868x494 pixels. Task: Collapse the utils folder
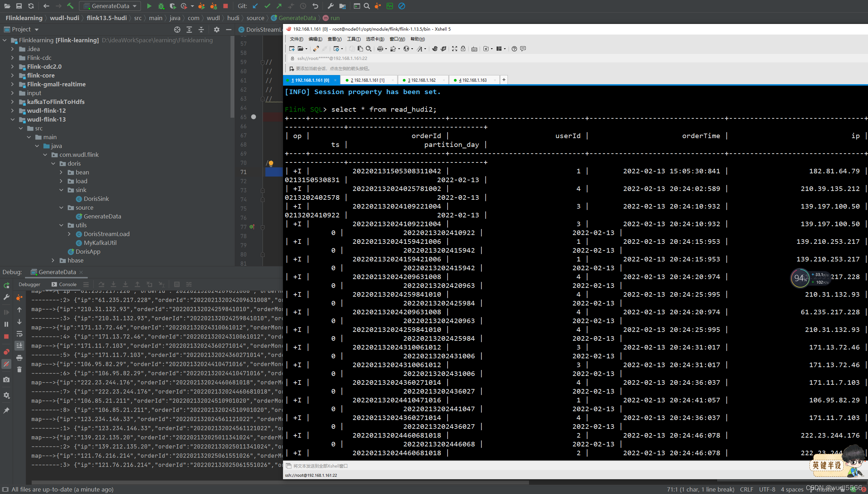(61, 225)
